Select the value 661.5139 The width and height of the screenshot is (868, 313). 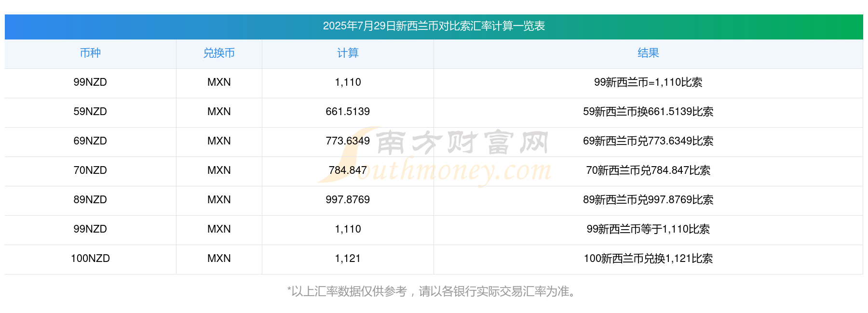coord(348,112)
